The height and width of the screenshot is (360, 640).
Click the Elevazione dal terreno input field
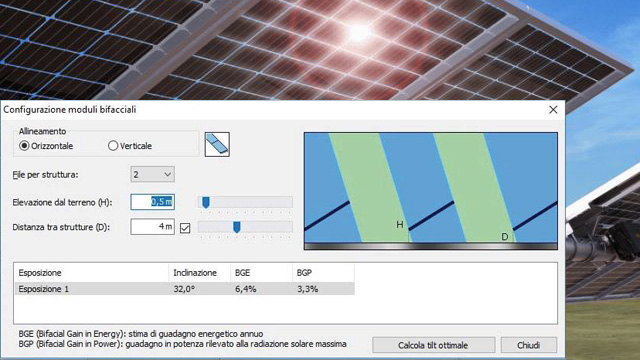[x=153, y=202]
